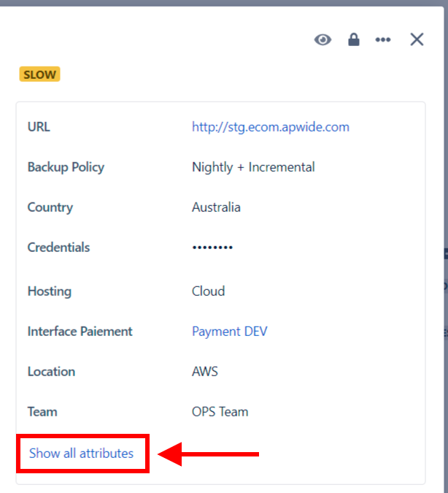Reveal the masked Credentials value
The image size is (448, 493).
(212, 248)
